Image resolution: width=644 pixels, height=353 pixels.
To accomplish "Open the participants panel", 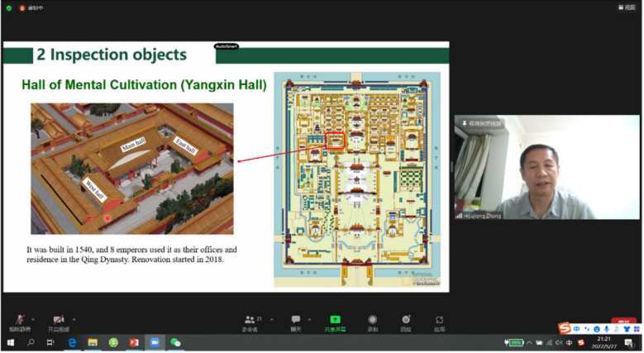I will 250,322.
